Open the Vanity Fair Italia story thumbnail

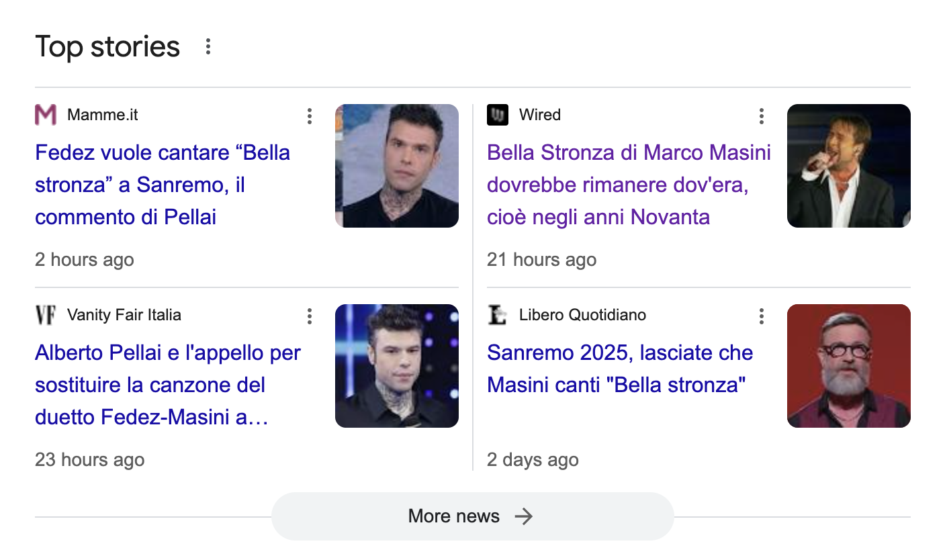pyautogui.click(x=397, y=366)
